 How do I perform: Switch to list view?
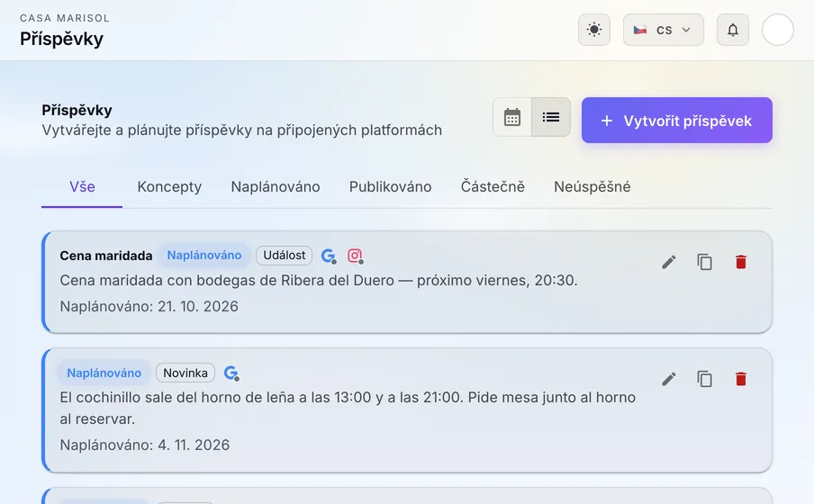click(x=551, y=117)
